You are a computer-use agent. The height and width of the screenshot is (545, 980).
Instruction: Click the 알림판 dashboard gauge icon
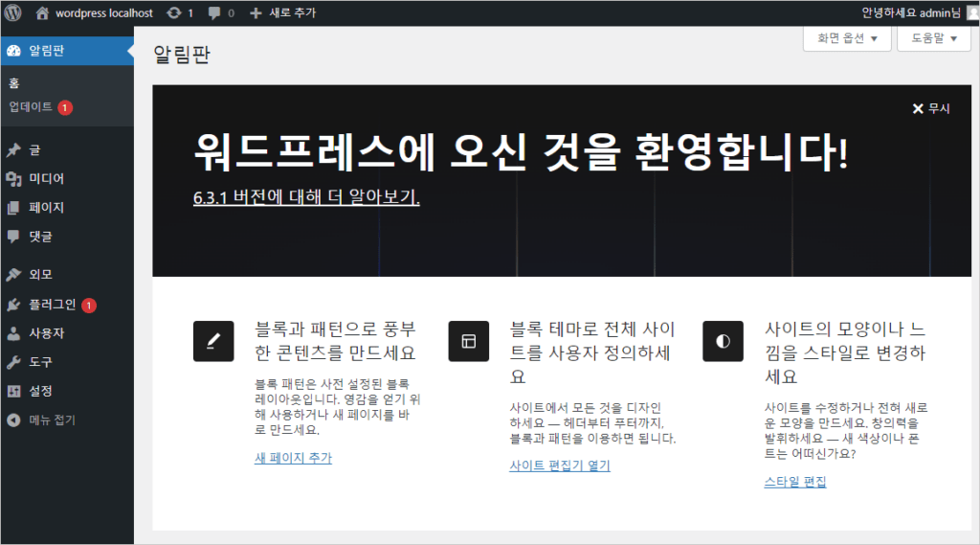[x=13, y=52]
